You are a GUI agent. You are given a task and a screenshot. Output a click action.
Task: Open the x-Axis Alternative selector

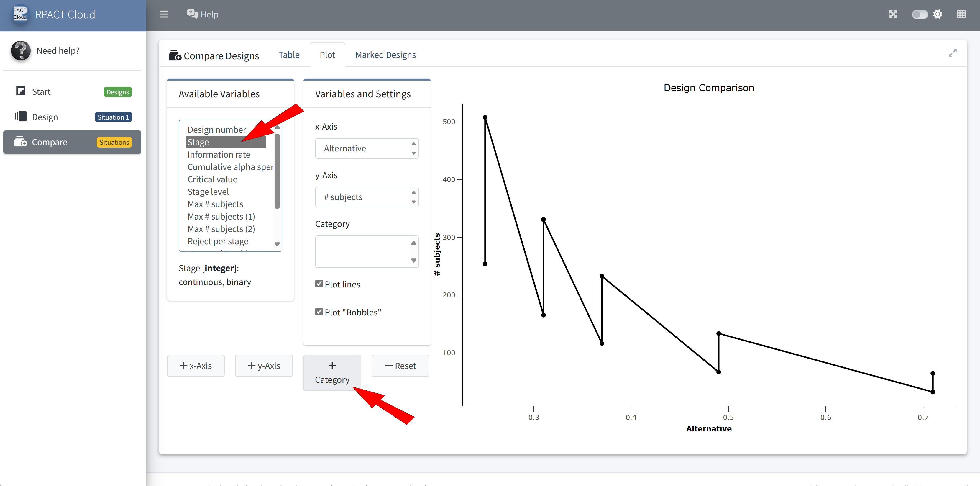(366, 148)
